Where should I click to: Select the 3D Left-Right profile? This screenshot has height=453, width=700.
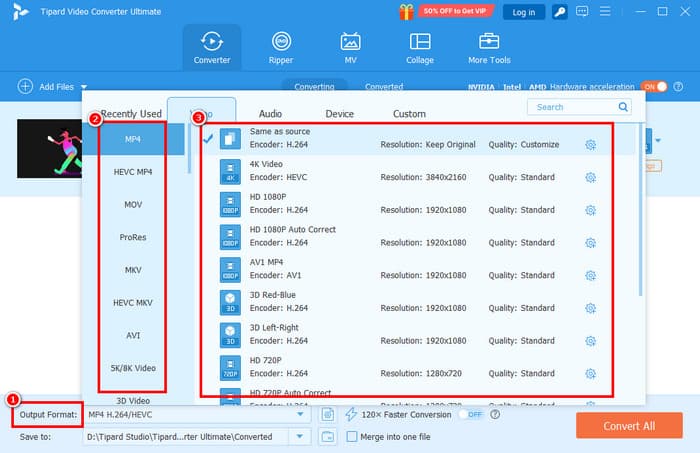pos(418,334)
